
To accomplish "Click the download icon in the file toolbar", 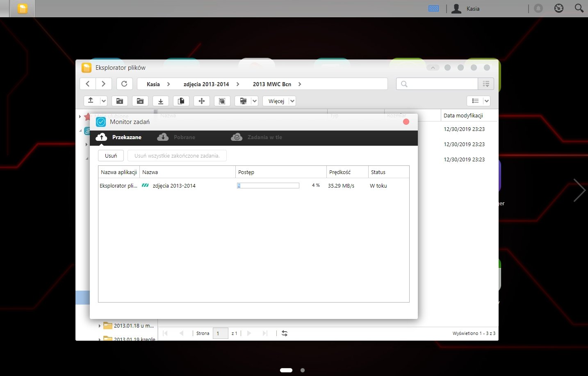I will (x=161, y=101).
